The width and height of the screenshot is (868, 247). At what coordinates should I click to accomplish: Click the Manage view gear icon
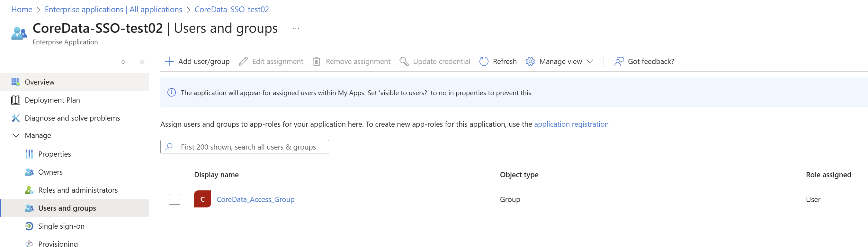coord(530,61)
